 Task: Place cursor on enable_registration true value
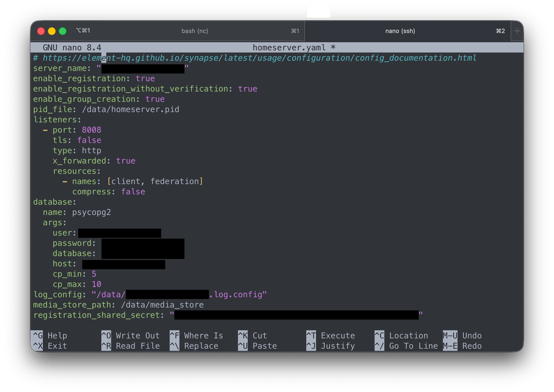pyautogui.click(x=145, y=79)
